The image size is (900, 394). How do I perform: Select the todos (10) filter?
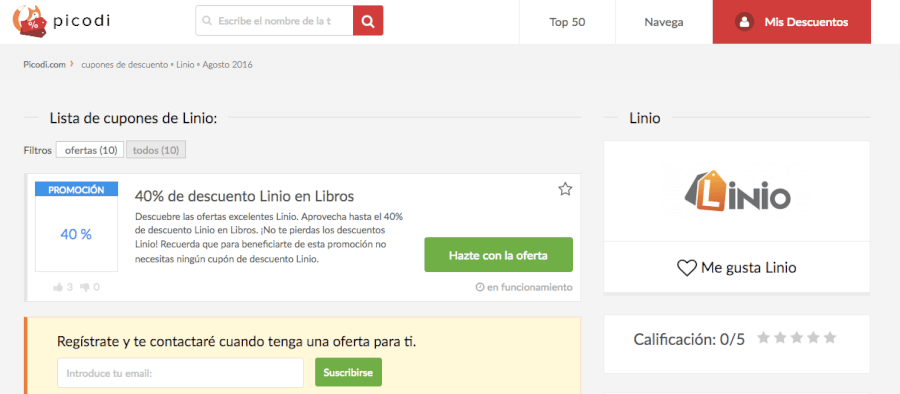point(156,150)
